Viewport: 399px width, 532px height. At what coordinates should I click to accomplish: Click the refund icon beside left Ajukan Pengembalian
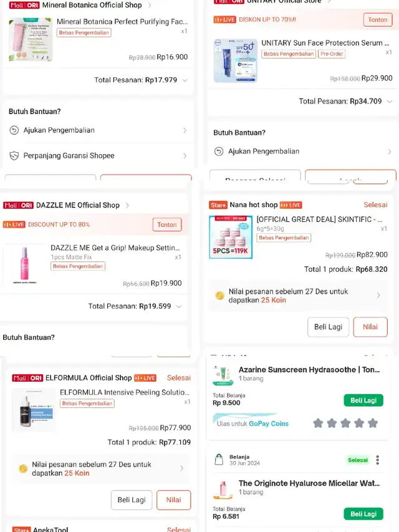pyautogui.click(x=14, y=130)
